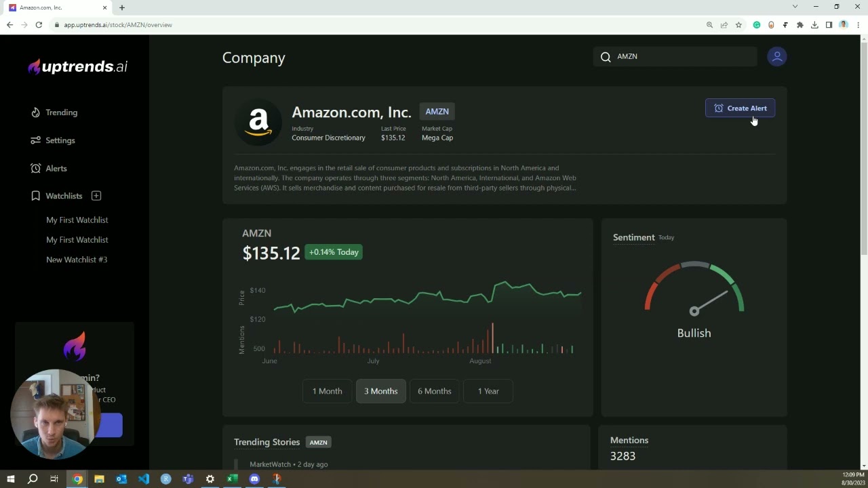
Task: Open the Trending page from sidebar
Action: coord(54,113)
